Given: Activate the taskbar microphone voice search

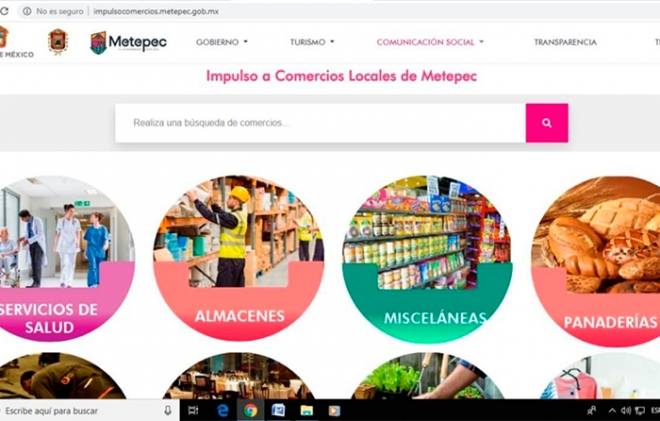Looking at the screenshot, I should pyautogui.click(x=168, y=410).
